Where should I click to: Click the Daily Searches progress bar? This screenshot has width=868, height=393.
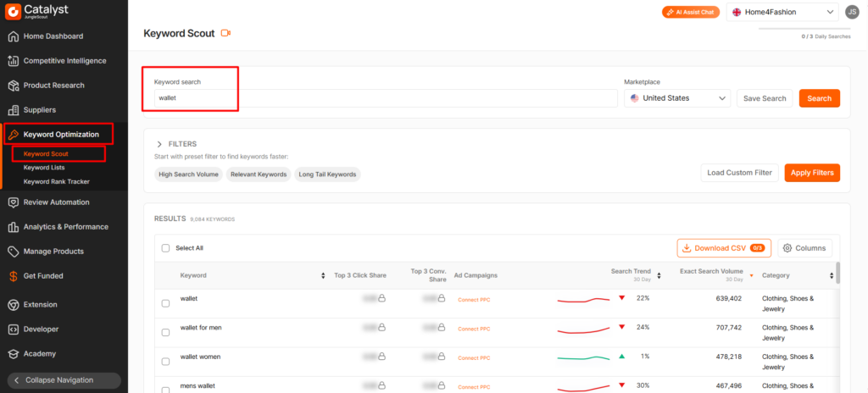[x=804, y=28]
